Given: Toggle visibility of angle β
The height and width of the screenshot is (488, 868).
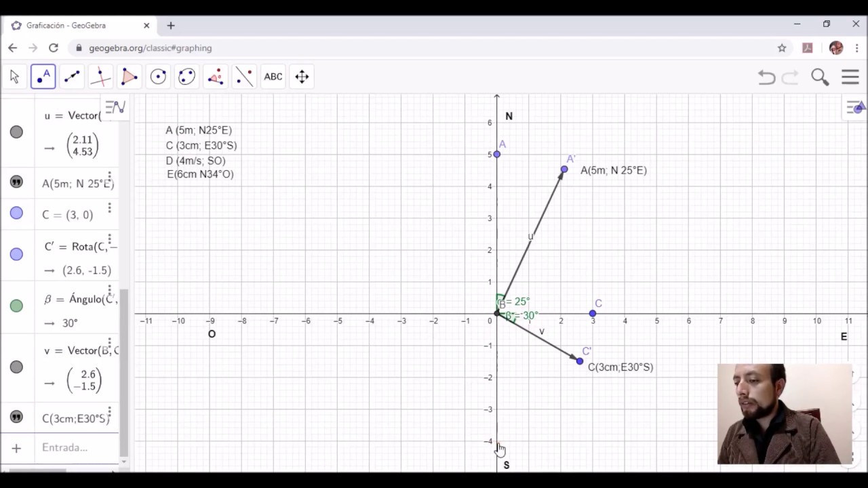Looking at the screenshot, I should tap(16, 306).
